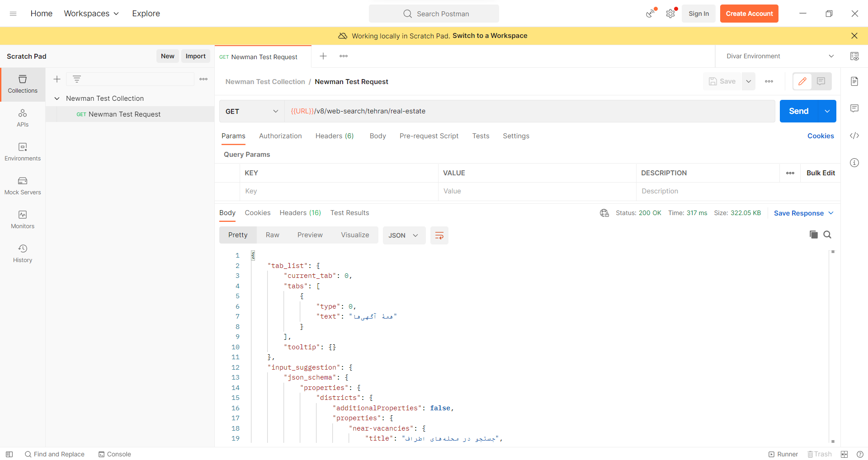Click the request URL field
Screen dimensions: 868x460
[x=529, y=111]
